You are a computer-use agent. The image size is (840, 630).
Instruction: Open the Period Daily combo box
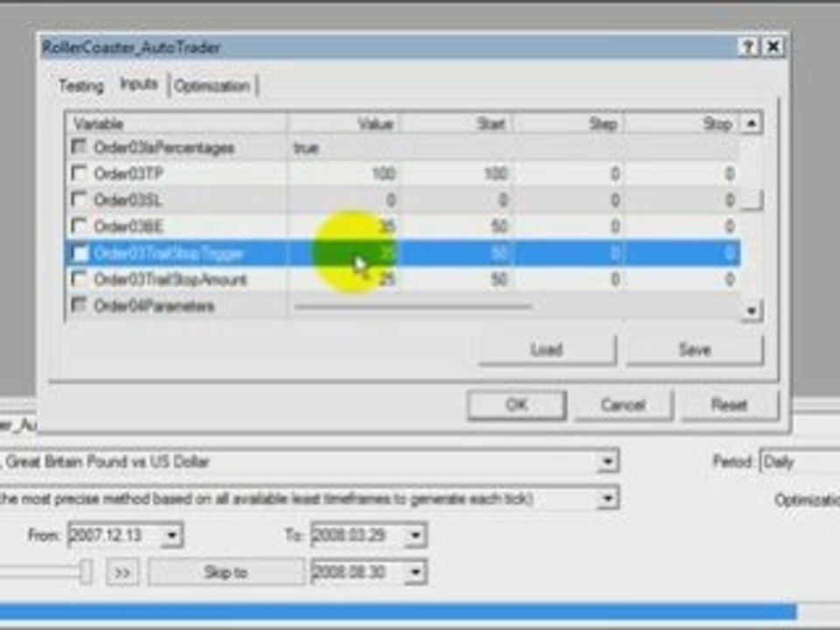point(799,461)
